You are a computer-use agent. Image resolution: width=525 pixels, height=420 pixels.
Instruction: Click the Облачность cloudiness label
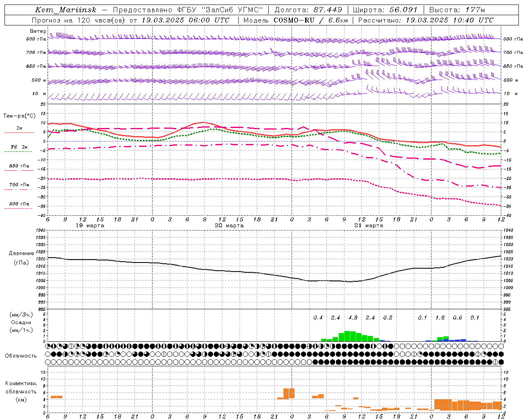coord(21,356)
